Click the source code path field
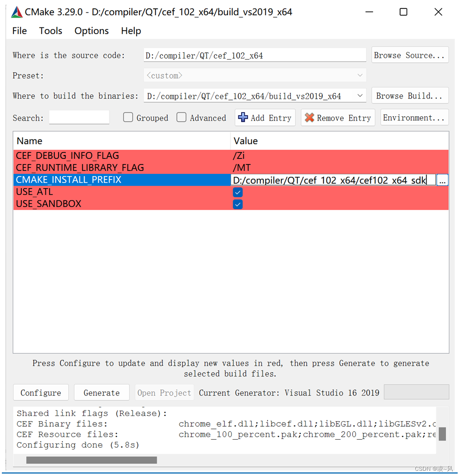This screenshot has height=476, width=460. pos(255,55)
